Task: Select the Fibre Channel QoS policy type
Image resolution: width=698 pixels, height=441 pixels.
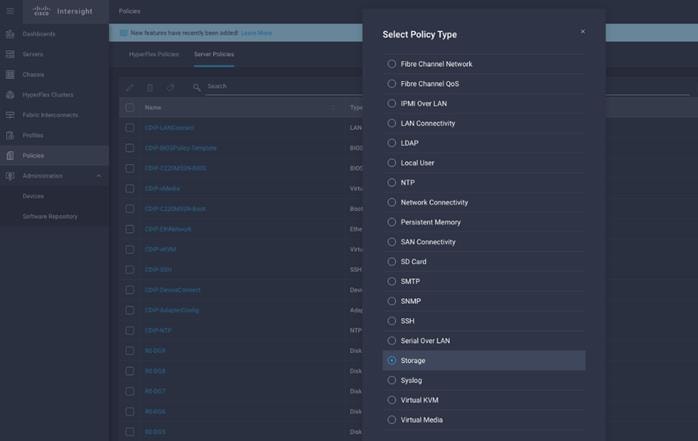Action: (391, 84)
